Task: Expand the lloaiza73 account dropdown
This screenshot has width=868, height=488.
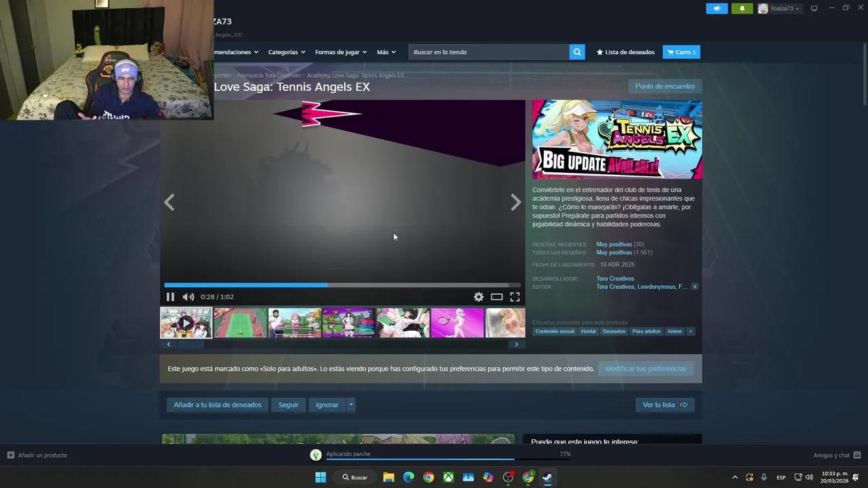Action: click(x=779, y=8)
